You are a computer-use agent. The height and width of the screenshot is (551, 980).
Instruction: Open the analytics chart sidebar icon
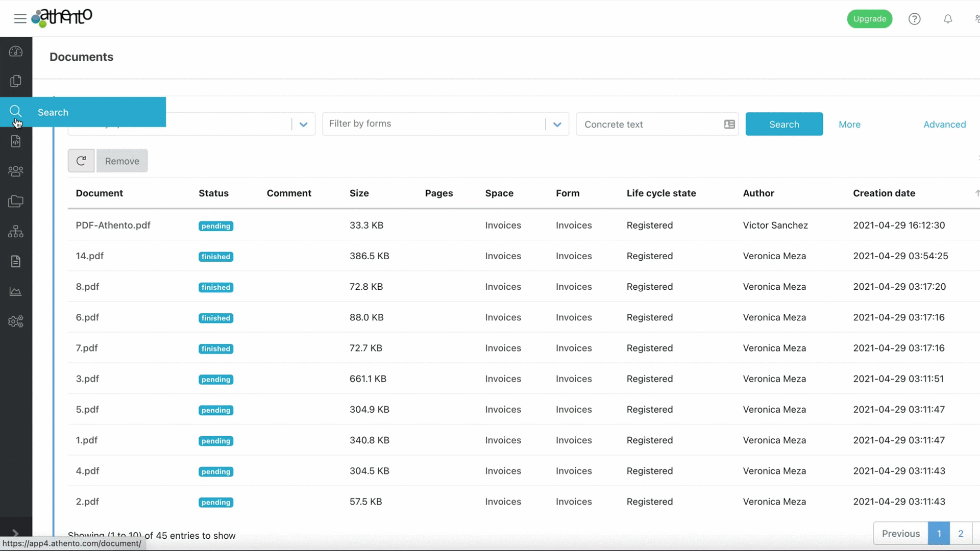click(x=16, y=292)
